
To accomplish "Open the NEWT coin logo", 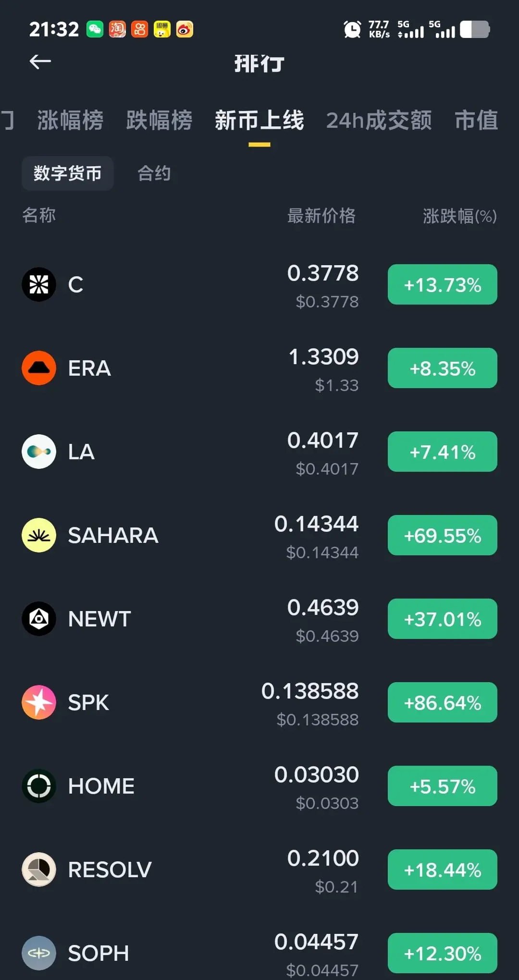I will click(x=39, y=619).
